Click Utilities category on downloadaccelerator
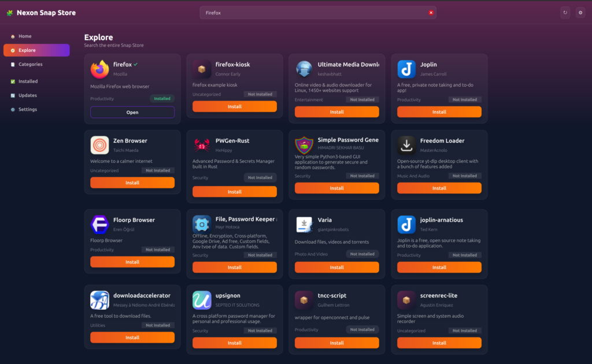Screen dimensions: 592x364 click(x=98, y=325)
